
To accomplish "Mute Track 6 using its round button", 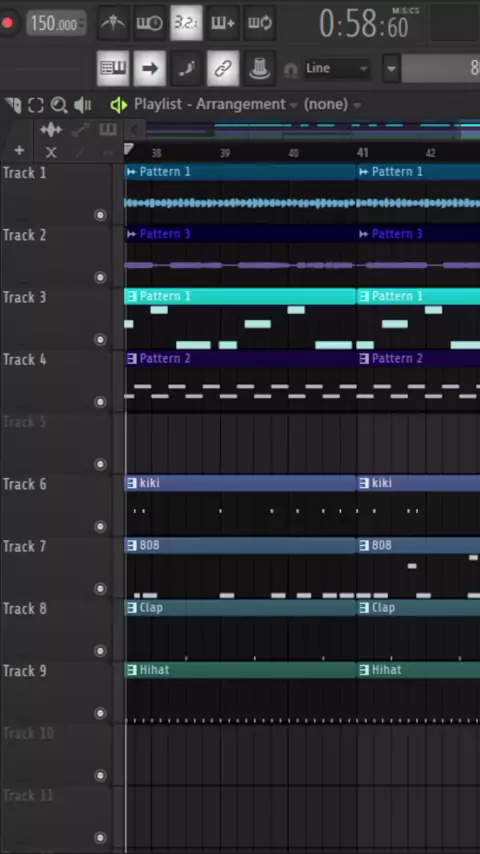I will click(100, 527).
